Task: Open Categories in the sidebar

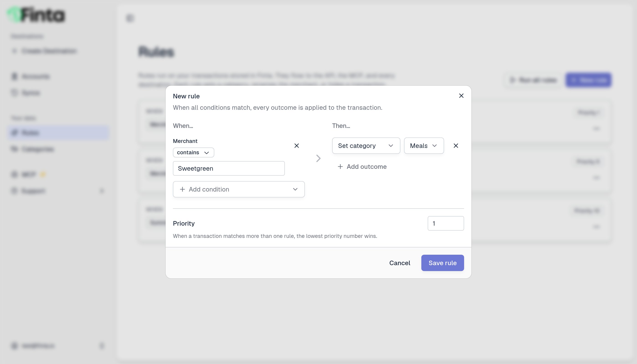Action: (x=58, y=149)
